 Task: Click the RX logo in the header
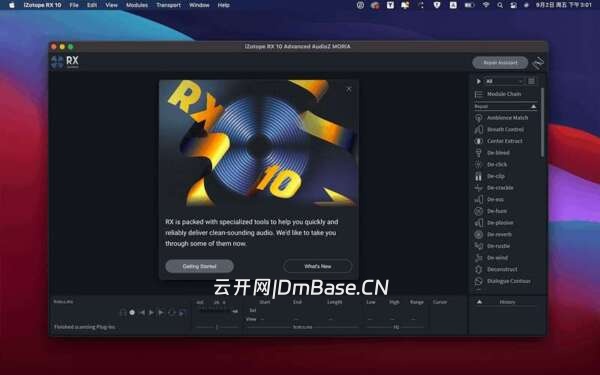65,62
